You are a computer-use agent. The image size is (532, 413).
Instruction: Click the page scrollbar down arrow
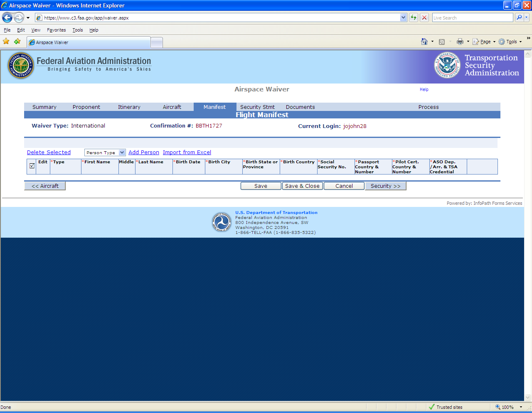click(528, 397)
